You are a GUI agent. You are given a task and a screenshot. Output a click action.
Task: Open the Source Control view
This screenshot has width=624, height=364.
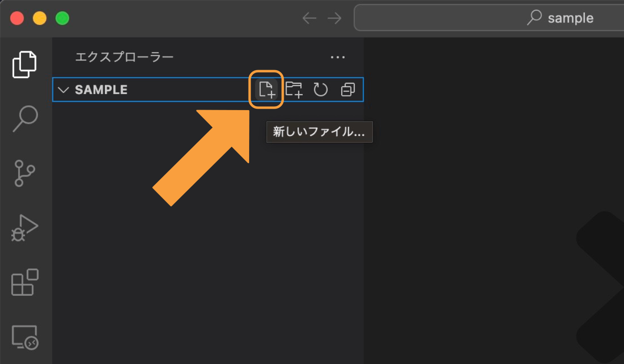tap(24, 173)
